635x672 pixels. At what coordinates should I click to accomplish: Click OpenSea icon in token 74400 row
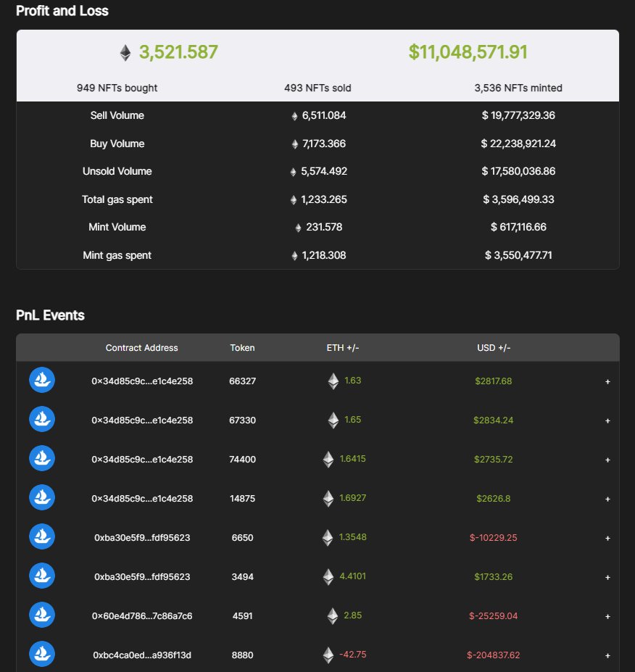tap(42, 458)
